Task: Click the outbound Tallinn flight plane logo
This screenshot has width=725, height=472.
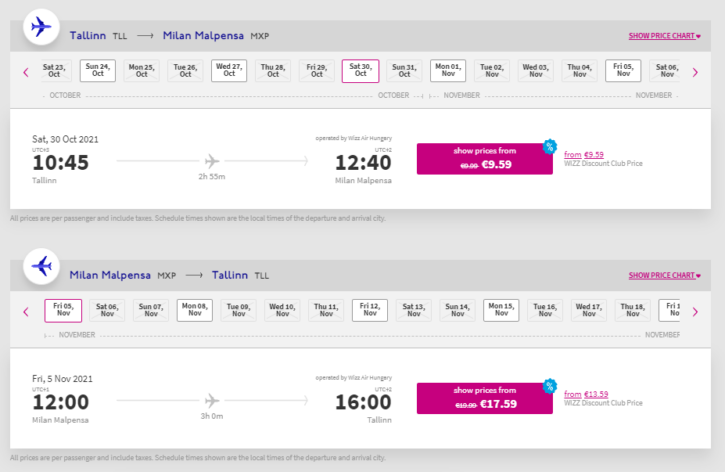Action: click(40, 27)
